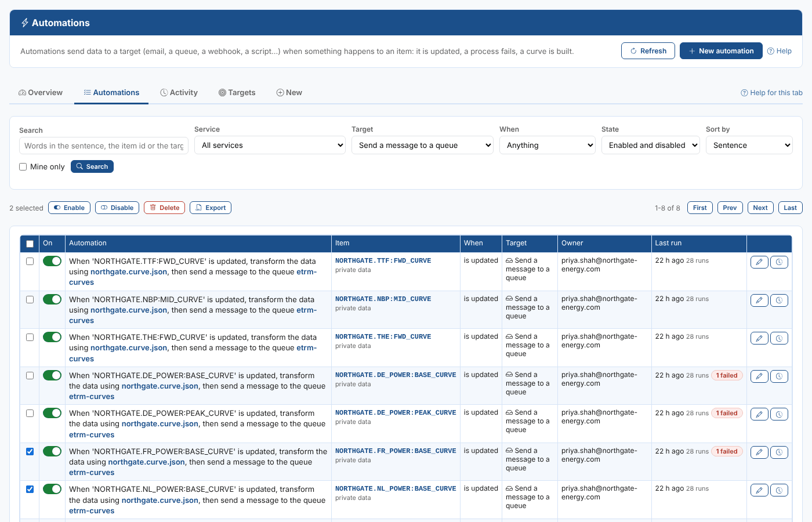Viewport: 812px width, 522px height.
Task: Open clock icon on the NORTHGATE.THE:FWD_CURVE row
Action: tap(779, 338)
